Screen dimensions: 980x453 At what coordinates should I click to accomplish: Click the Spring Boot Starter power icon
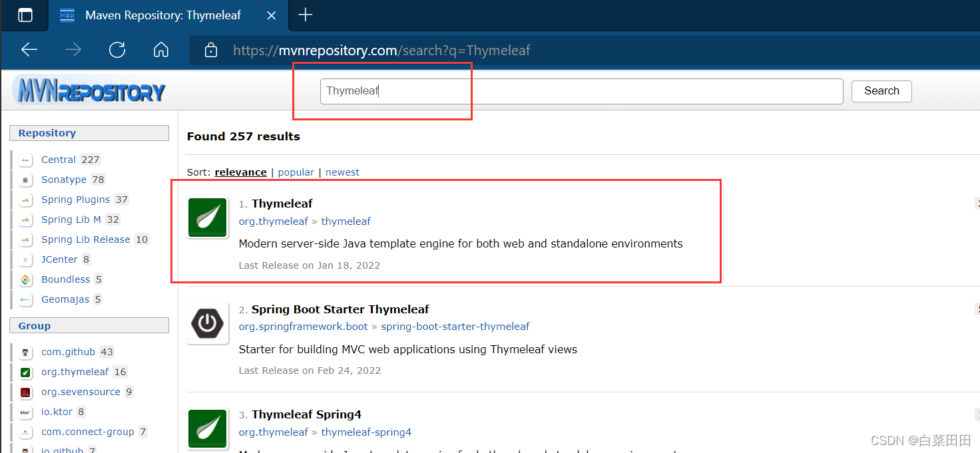(208, 324)
